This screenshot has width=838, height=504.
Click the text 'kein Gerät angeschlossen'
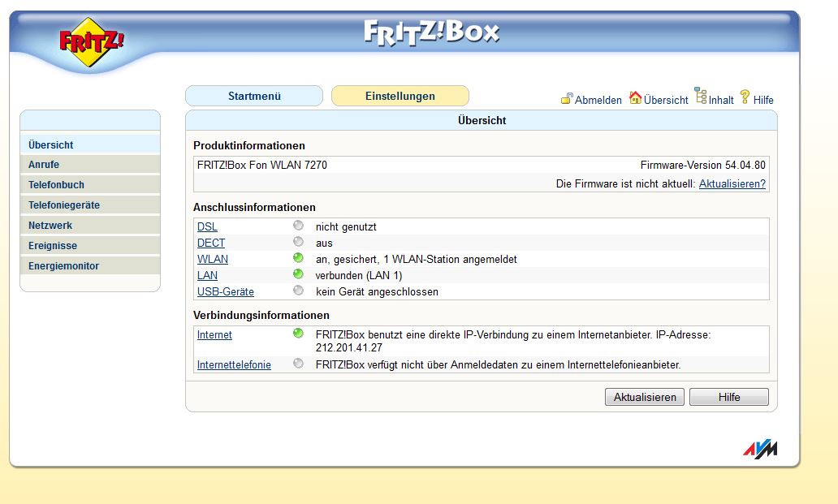(377, 291)
